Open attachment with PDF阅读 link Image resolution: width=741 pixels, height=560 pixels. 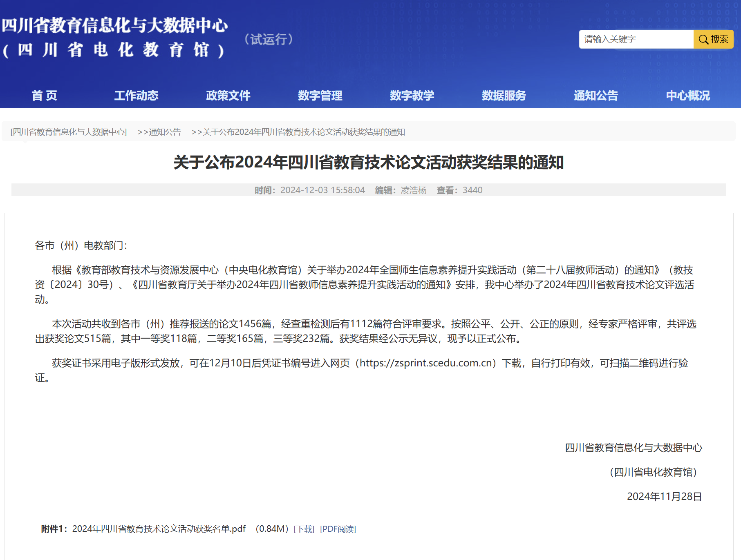coord(338,529)
